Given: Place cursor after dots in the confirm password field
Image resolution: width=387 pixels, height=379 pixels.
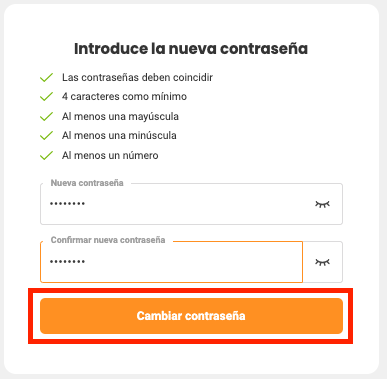Looking at the screenshot, I should pyautogui.click(x=86, y=262).
